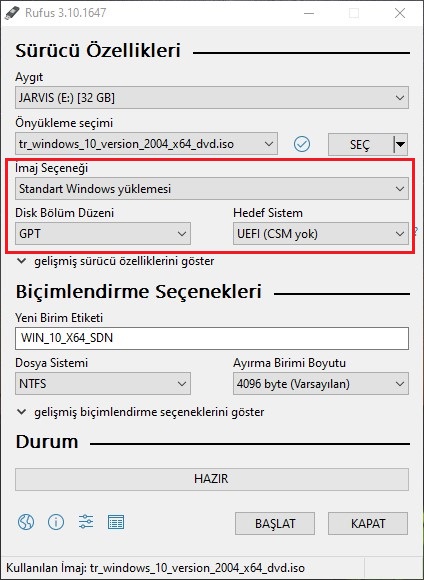The width and height of the screenshot is (424, 580).
Task: Expand gelişmiş sürücü özelliklerini göster
Action: 116,261
